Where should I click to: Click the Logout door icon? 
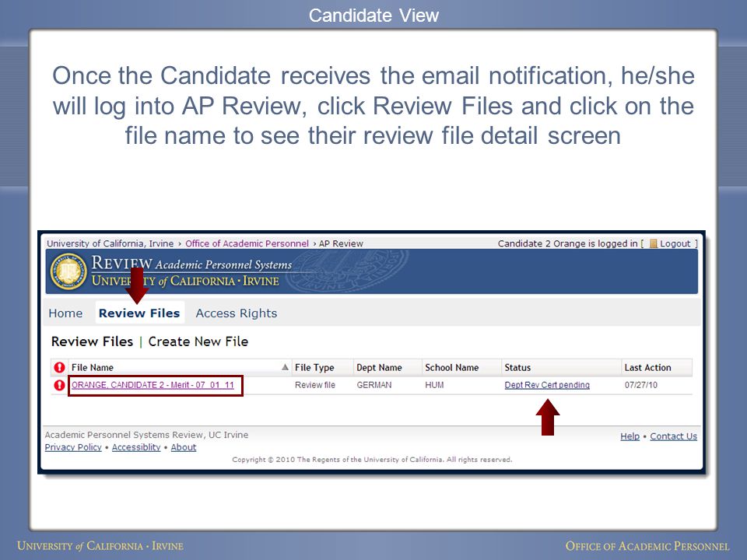(x=654, y=243)
